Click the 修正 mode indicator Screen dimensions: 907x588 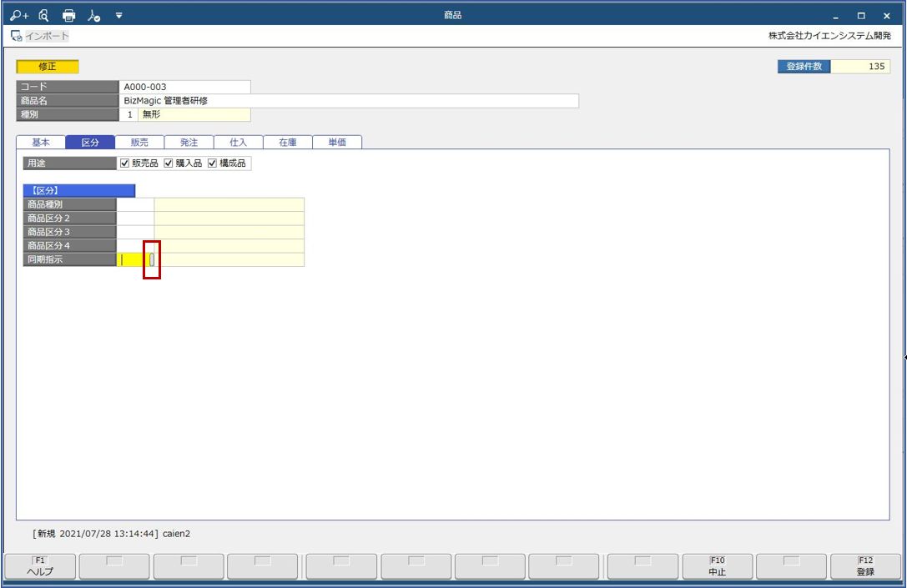click(x=48, y=67)
